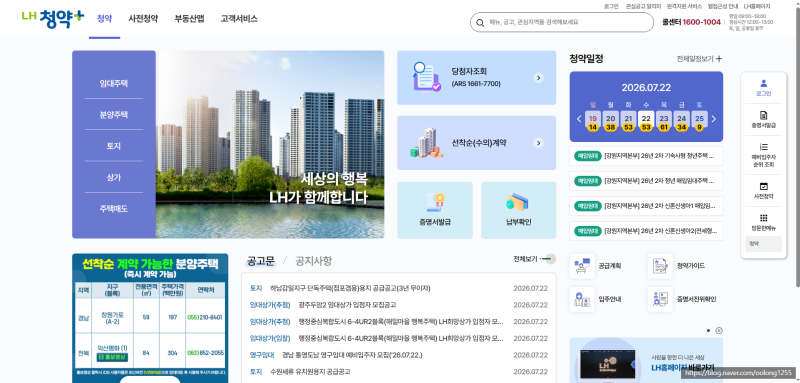The width and height of the screenshot is (800, 383).
Task: Open the 청약 main menu
Action: coord(104,19)
